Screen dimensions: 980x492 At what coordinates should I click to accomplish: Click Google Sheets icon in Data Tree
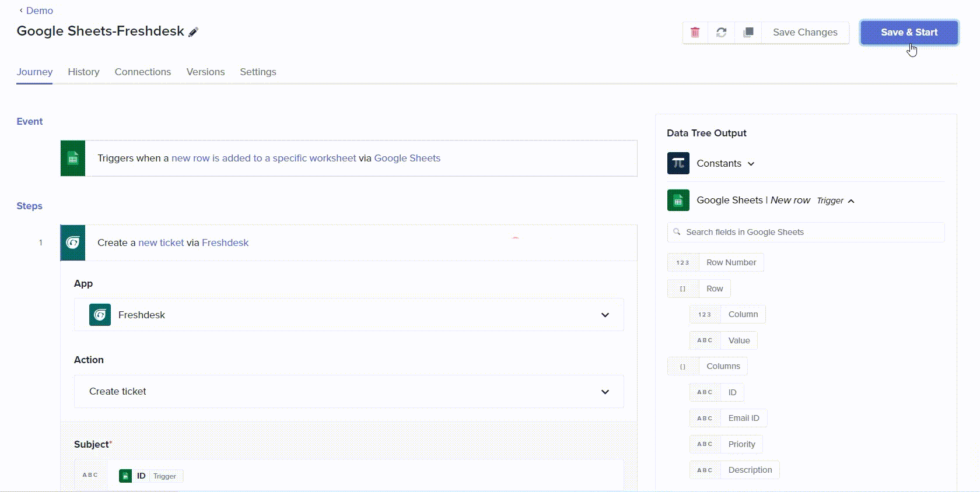(x=678, y=200)
